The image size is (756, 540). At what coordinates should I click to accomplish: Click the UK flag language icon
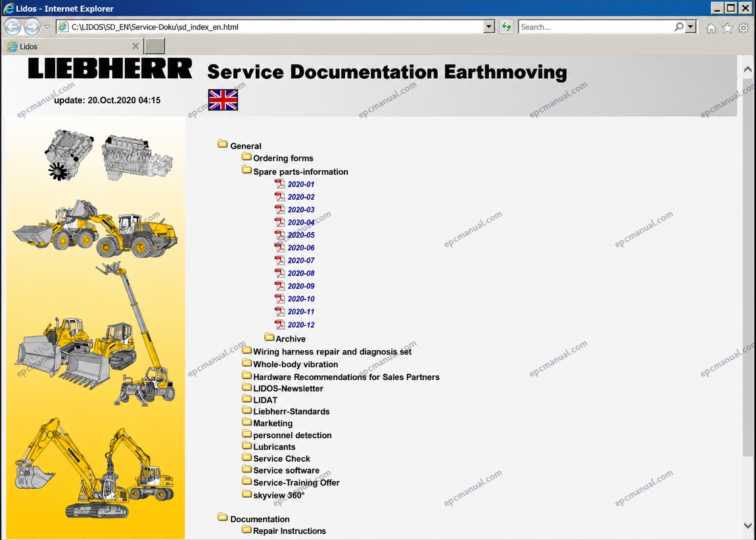(223, 100)
